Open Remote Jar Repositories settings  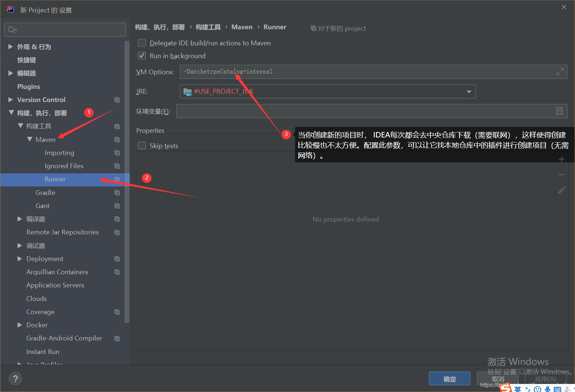pyautogui.click(x=63, y=232)
